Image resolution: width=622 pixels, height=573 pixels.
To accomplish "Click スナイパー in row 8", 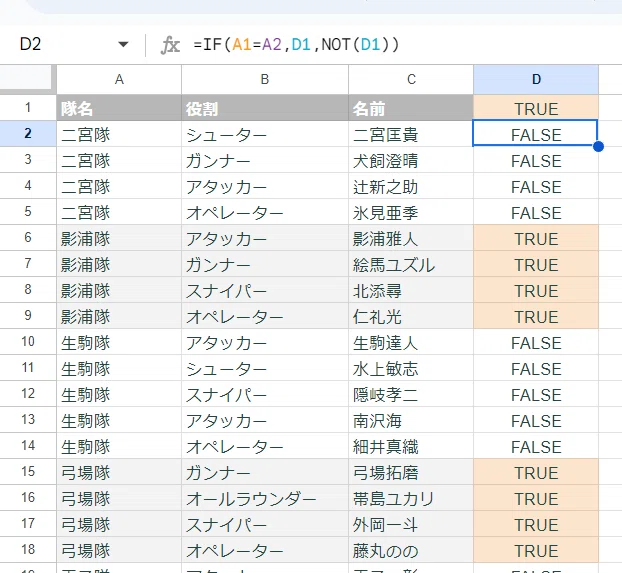I will tap(265, 290).
